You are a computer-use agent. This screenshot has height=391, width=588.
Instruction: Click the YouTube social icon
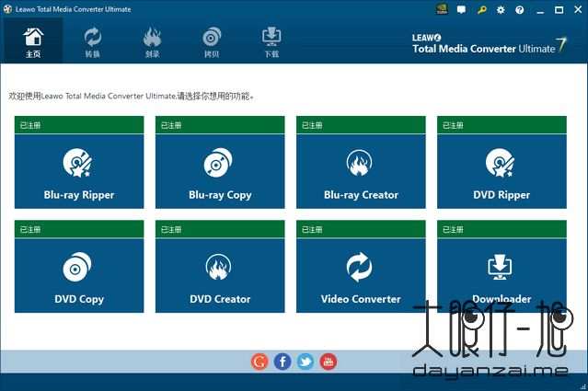(x=329, y=362)
